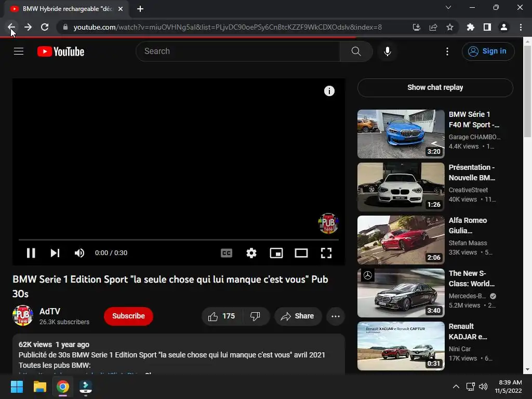Screen dimensions: 532x399
Task: Open Présentation Nouvelle BM... video title
Action: pyautogui.click(x=472, y=172)
